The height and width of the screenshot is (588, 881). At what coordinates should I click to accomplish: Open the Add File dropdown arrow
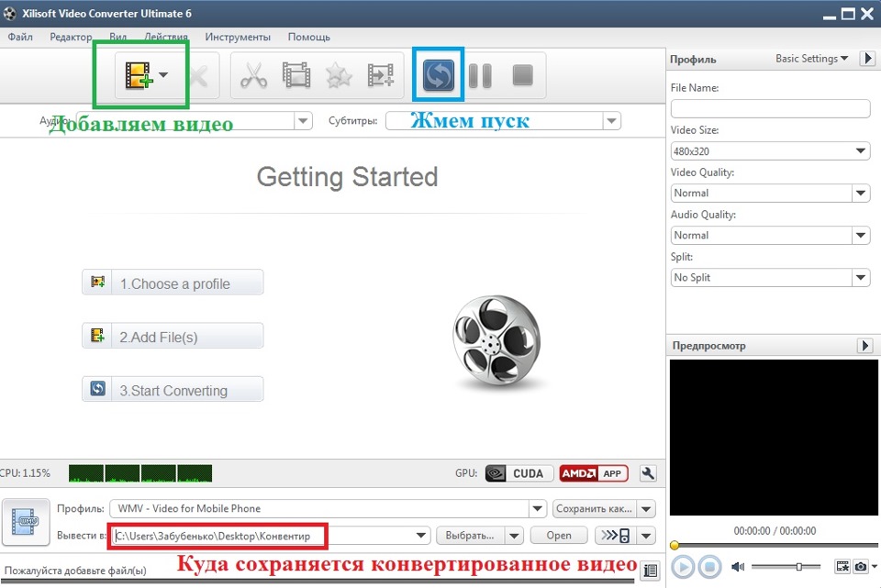(x=163, y=74)
